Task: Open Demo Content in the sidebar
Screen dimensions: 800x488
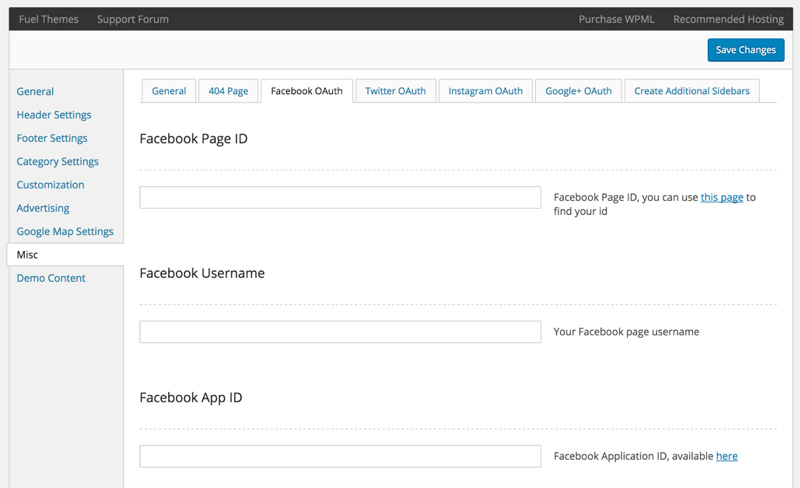Action: pos(51,278)
